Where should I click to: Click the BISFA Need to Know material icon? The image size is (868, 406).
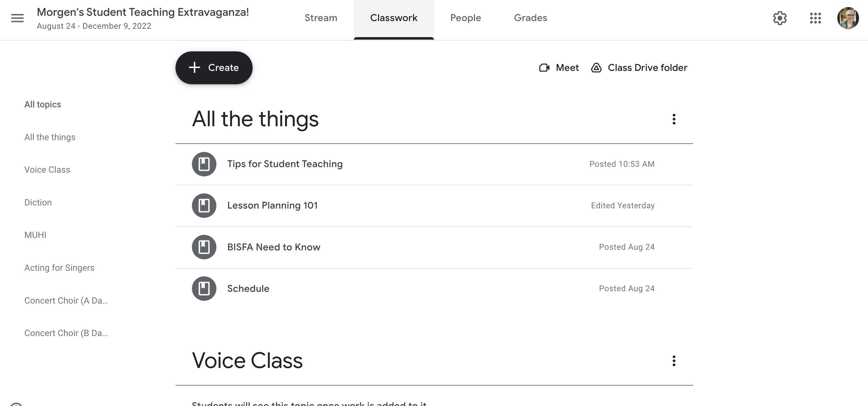[204, 247]
